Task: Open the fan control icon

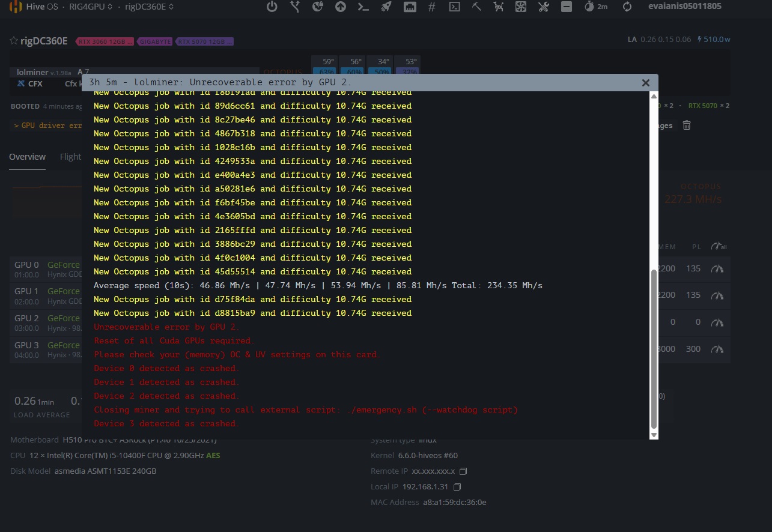Action: (x=521, y=7)
